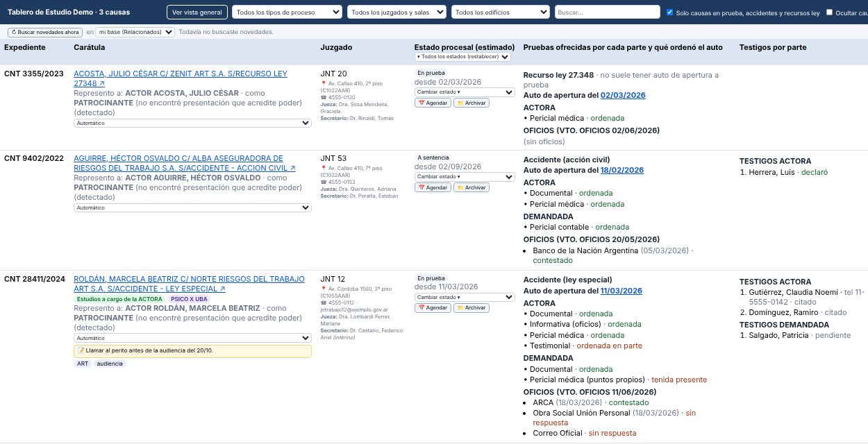Click witness "Salgado, Patricia"
The height and width of the screenshot is (444, 868).
point(778,335)
